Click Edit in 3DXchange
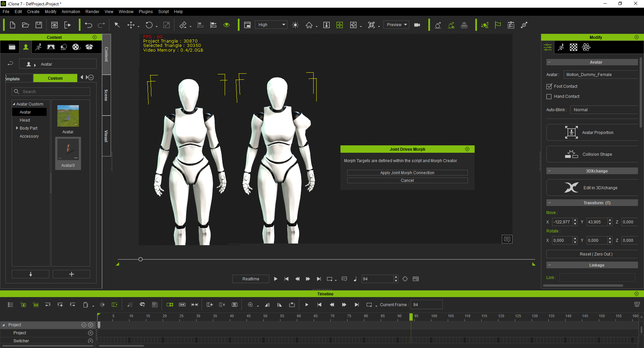The width and height of the screenshot is (644, 348). click(592, 188)
